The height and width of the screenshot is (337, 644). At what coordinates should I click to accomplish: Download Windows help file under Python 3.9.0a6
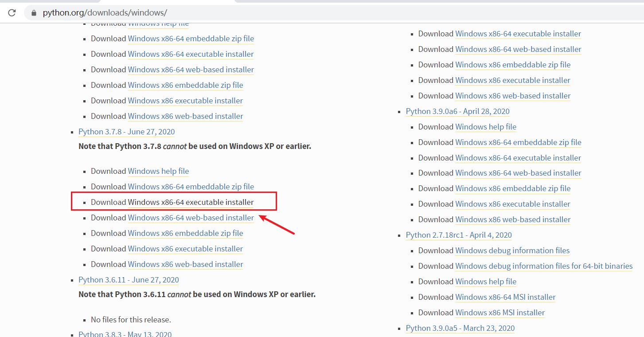click(486, 127)
